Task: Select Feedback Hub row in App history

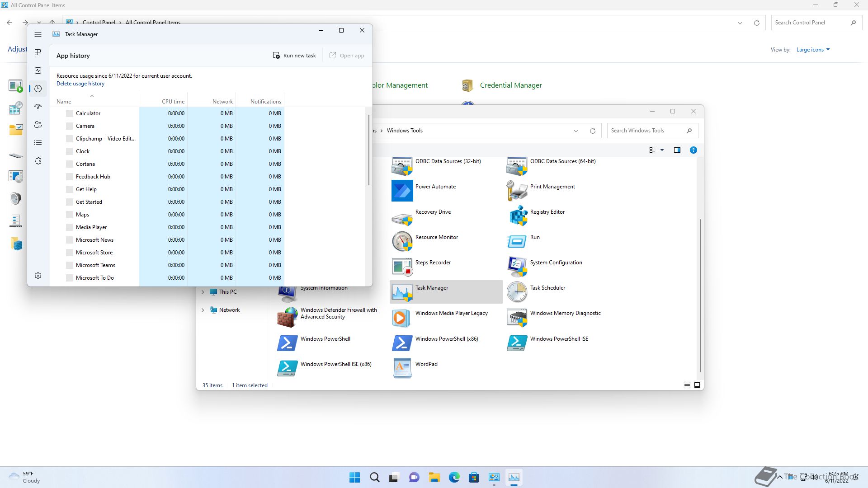Action: (x=167, y=177)
